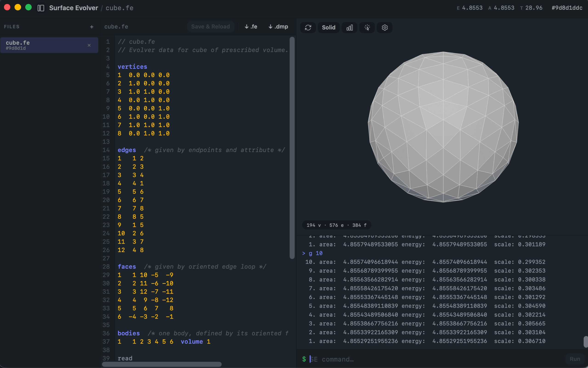Toggle the sidebar panel icon
The height and width of the screenshot is (368, 588).
click(41, 8)
